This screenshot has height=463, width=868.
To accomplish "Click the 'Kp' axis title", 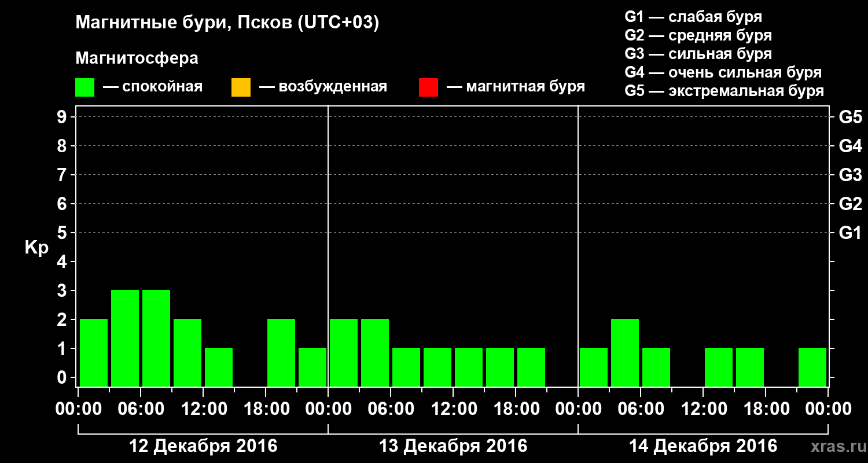I will point(37,247).
